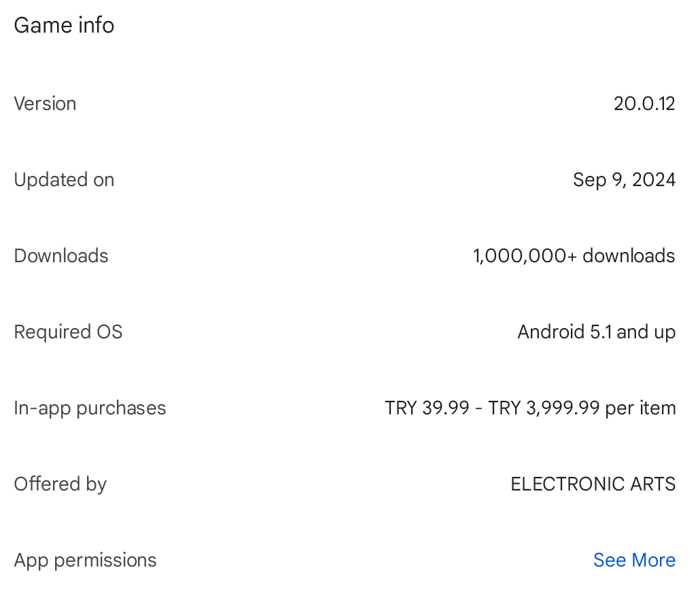
Task: Click the See More link
Action: (x=634, y=560)
